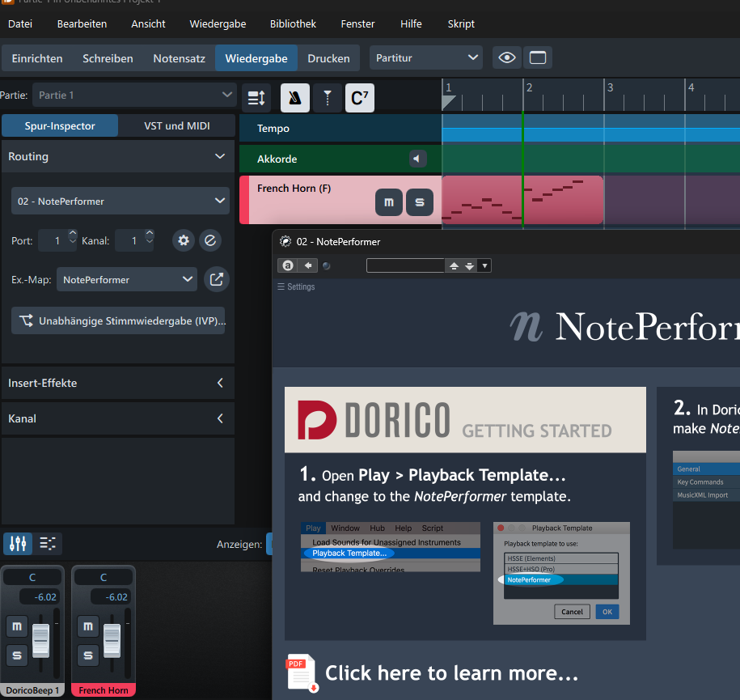The width and height of the screenshot is (740, 700).
Task: Open endpoint settings gear icon
Action: coord(184,241)
